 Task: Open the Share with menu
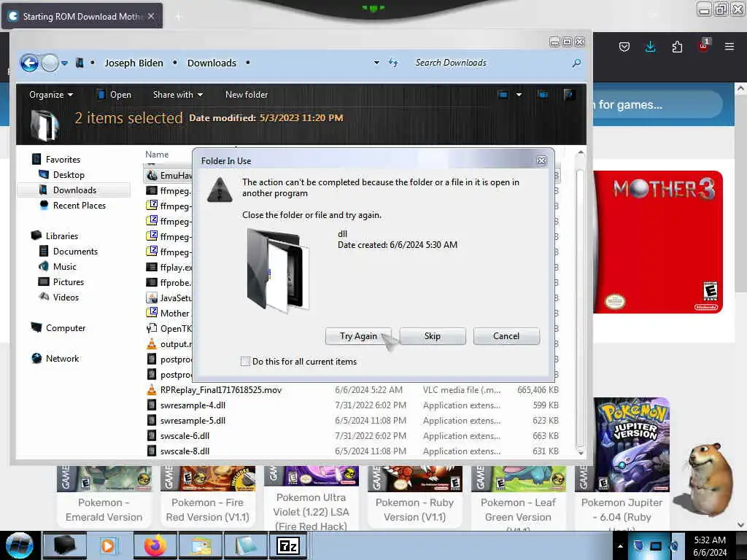coord(178,95)
